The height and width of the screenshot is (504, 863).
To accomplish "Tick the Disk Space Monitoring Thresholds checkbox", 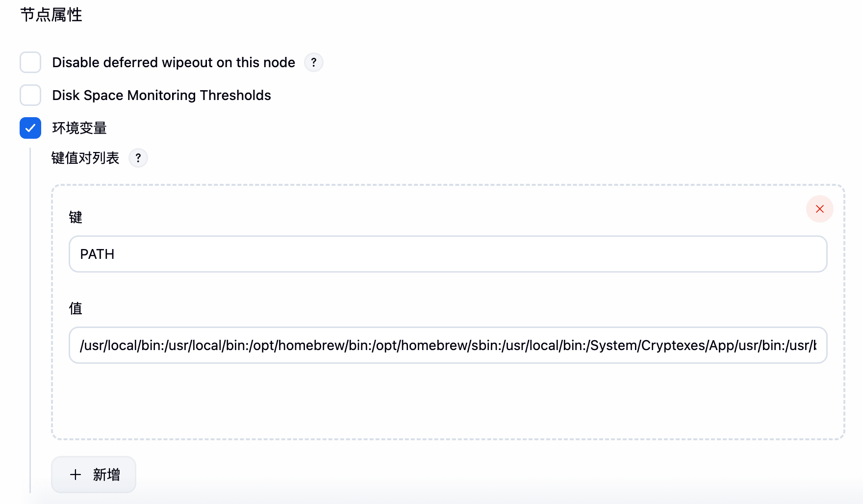I will click(x=30, y=95).
